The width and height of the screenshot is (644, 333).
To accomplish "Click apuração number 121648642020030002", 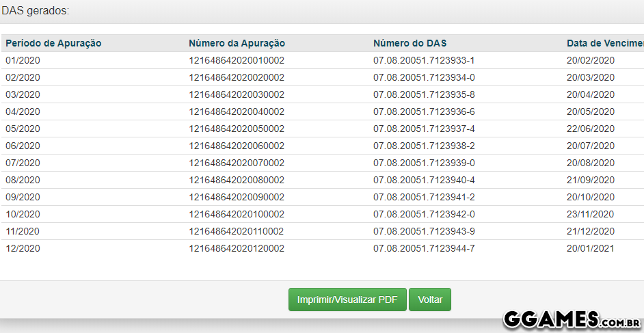I will pos(237,94).
